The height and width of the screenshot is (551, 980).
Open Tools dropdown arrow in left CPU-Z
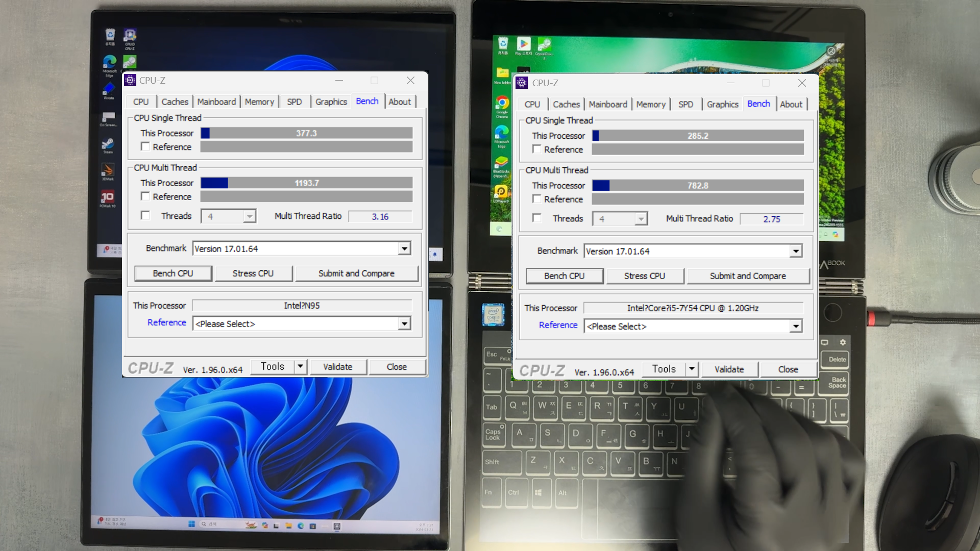301,366
